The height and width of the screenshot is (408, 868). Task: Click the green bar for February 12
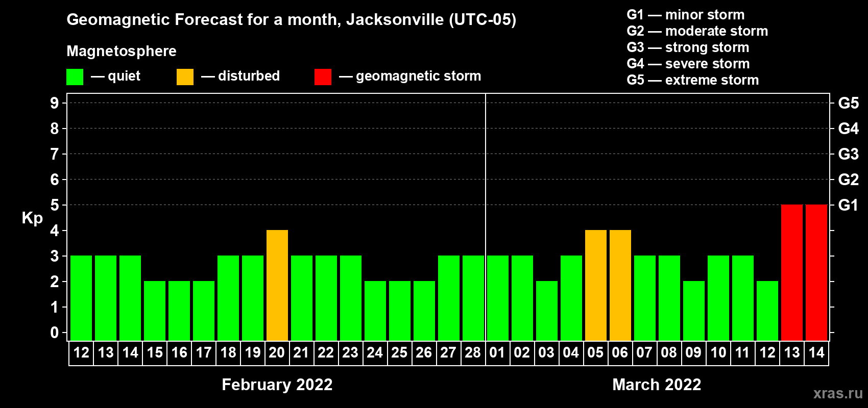coord(81,298)
